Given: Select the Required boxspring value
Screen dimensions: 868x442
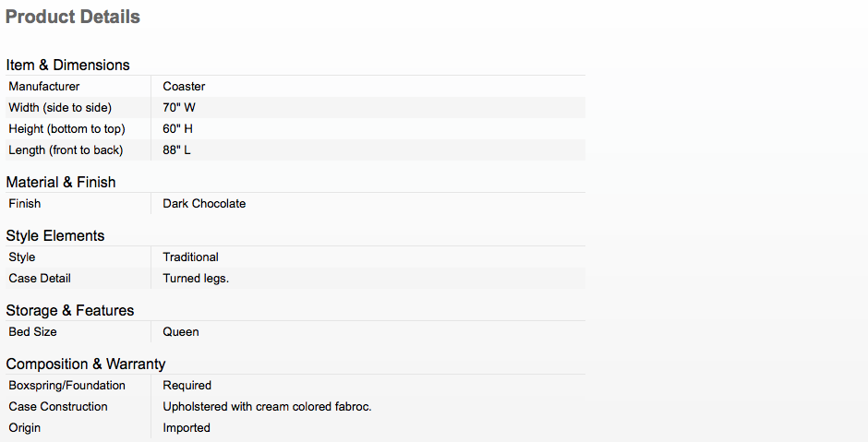Looking at the screenshot, I should (187, 386).
